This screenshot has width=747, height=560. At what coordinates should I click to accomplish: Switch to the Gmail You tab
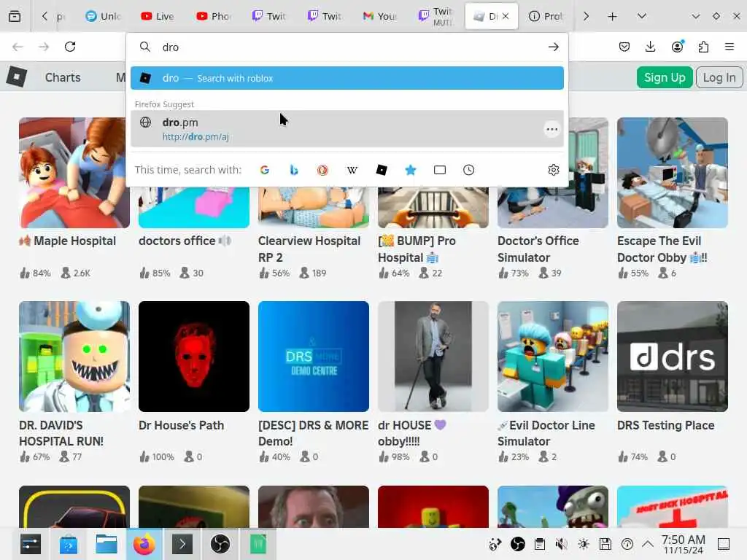379,16
